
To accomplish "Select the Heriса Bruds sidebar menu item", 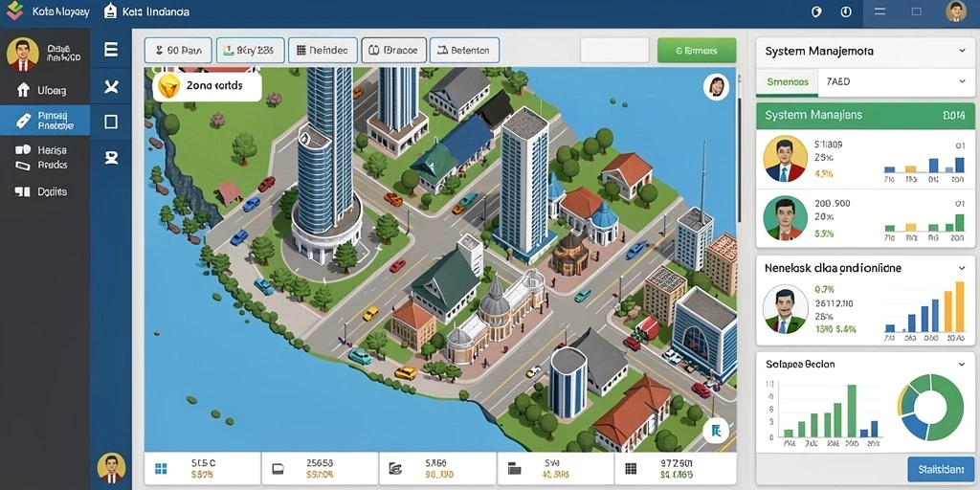I will coord(45,158).
